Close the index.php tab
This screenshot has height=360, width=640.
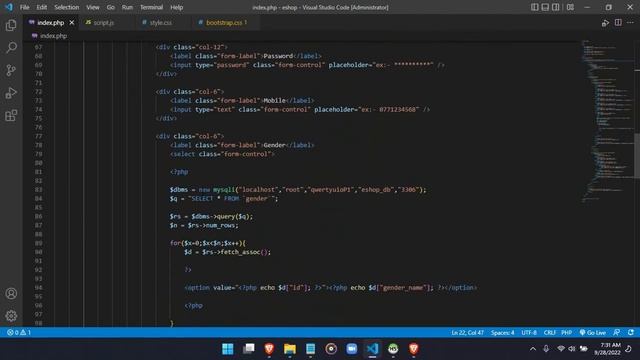72,23
